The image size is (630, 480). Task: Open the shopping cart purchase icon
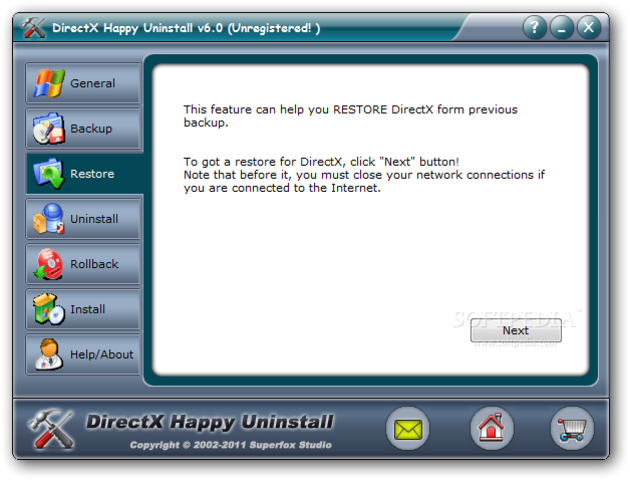pos(572,429)
